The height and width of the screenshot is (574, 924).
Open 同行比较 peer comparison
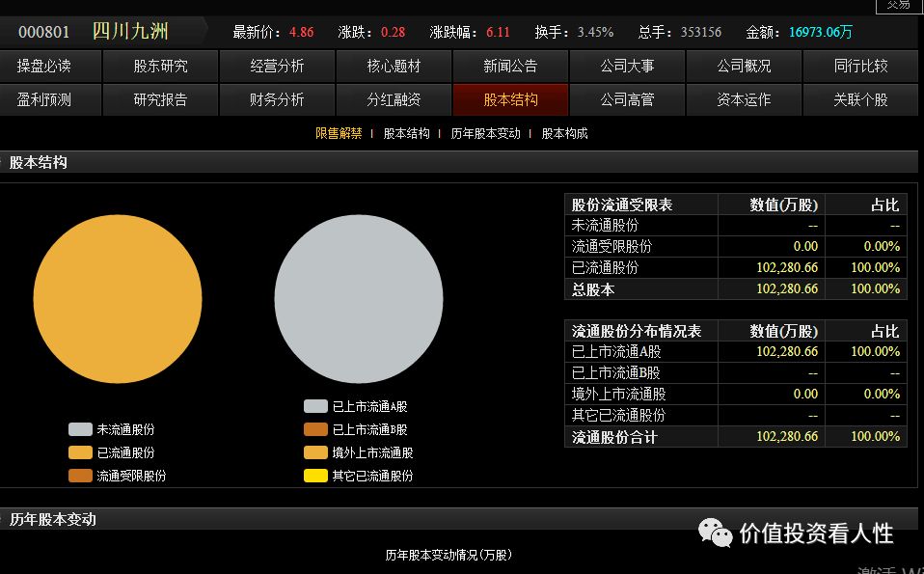pos(860,66)
